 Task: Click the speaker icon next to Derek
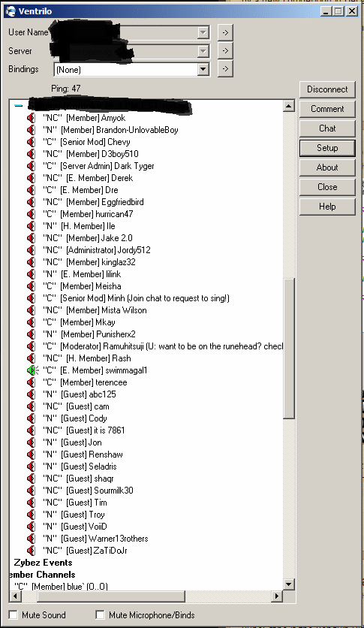(x=32, y=178)
